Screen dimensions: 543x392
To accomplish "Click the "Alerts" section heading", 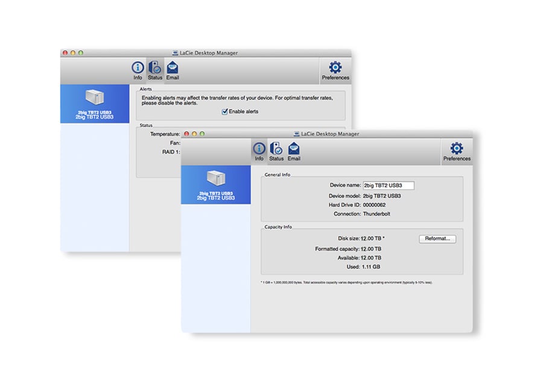I will click(x=146, y=89).
